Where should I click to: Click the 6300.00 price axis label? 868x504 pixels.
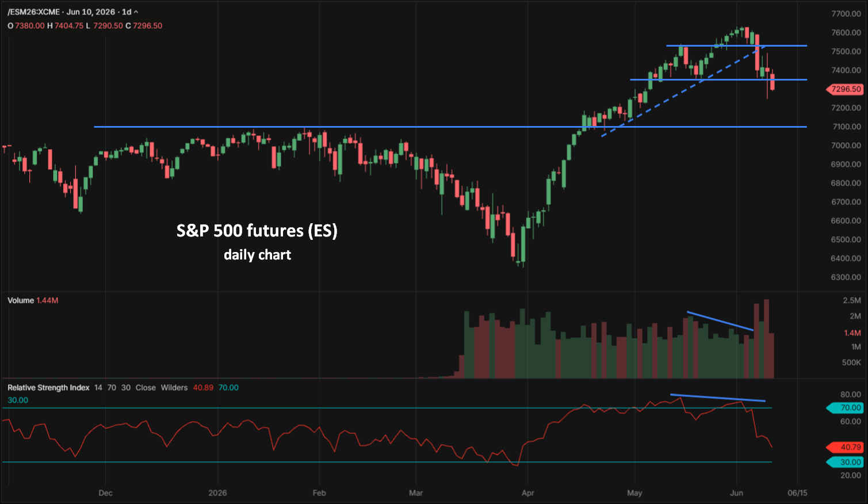tap(846, 277)
